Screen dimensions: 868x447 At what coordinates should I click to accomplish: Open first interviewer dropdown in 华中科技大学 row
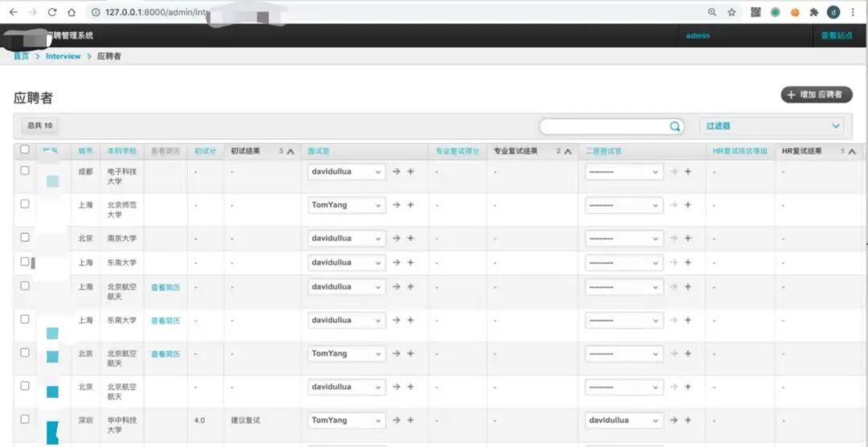coord(346,420)
